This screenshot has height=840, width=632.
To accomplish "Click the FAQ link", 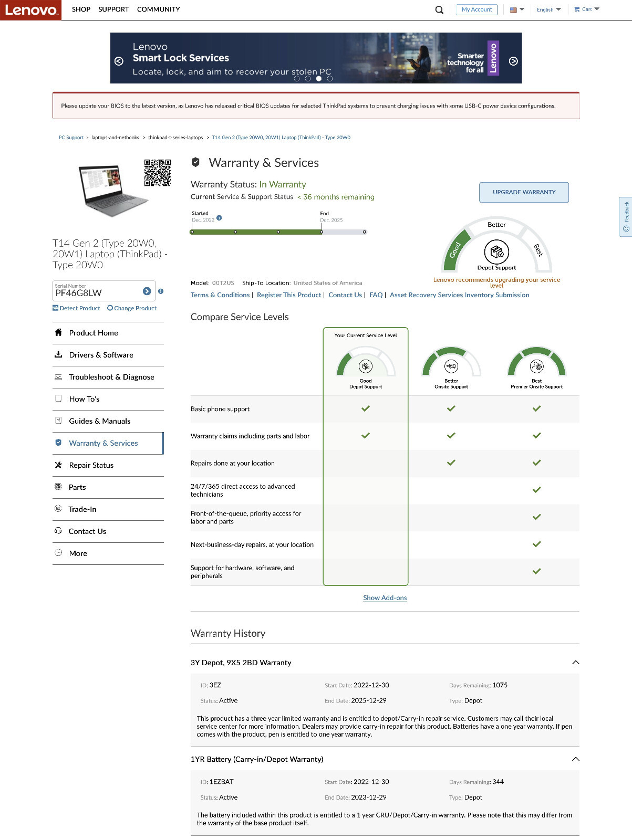I will pos(376,295).
